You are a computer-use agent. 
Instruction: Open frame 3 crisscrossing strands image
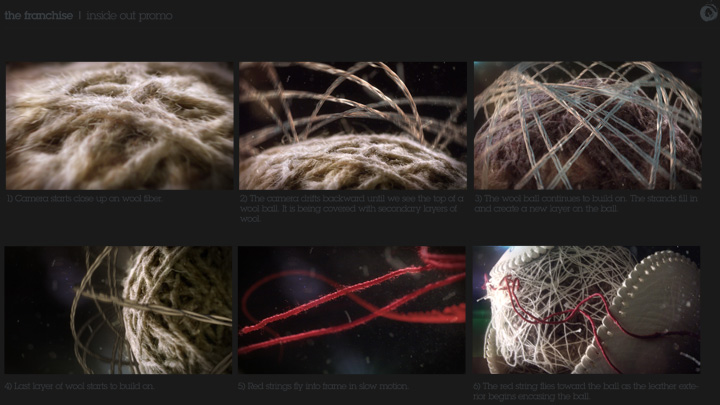click(585, 125)
